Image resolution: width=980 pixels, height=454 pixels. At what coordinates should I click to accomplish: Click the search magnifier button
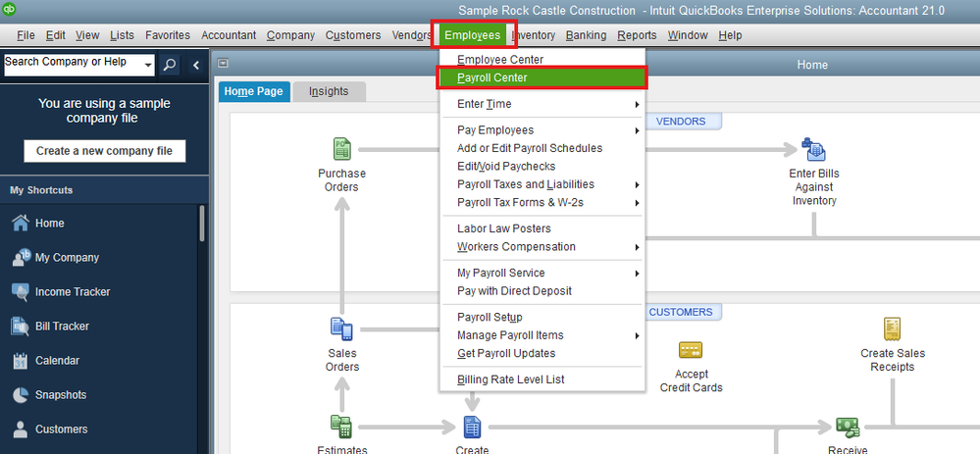pyautogui.click(x=170, y=65)
